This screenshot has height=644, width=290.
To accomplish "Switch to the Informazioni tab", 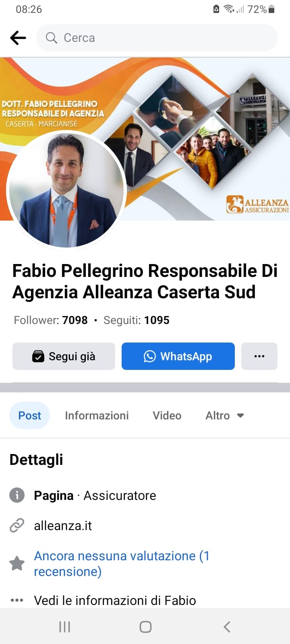I will coord(97,415).
